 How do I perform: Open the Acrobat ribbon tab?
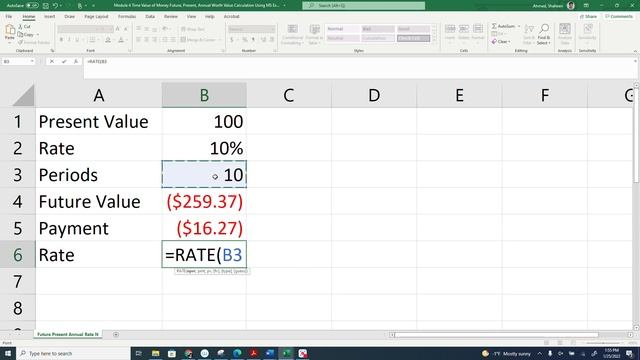(231, 17)
